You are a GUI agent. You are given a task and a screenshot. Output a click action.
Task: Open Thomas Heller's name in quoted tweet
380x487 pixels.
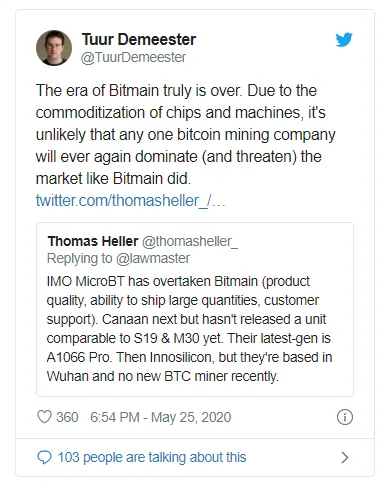pyautogui.click(x=93, y=241)
